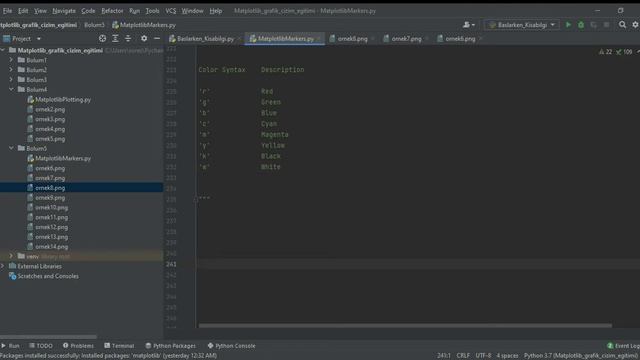The width and height of the screenshot is (640, 360).
Task: Select MatplotlibMarkers.py in project tree
Action: pyautogui.click(x=63, y=158)
